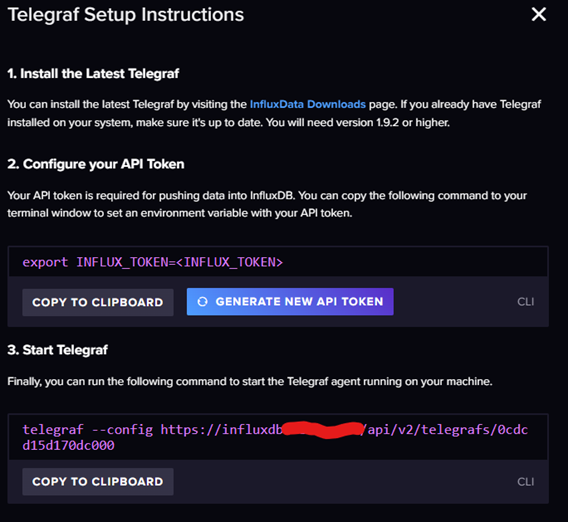Click the "d15d170dc000" config ID text
Viewport: 568px width, 522px height.
click(x=68, y=445)
